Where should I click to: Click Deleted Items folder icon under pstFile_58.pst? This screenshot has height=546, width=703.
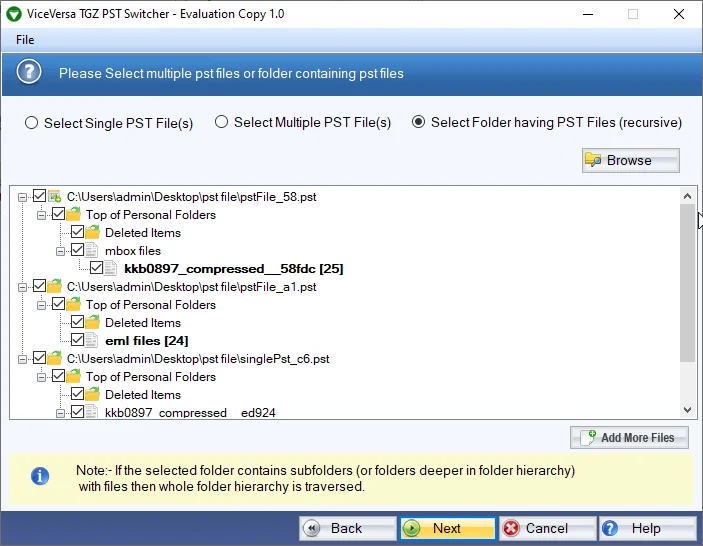pyautogui.click(x=92, y=232)
